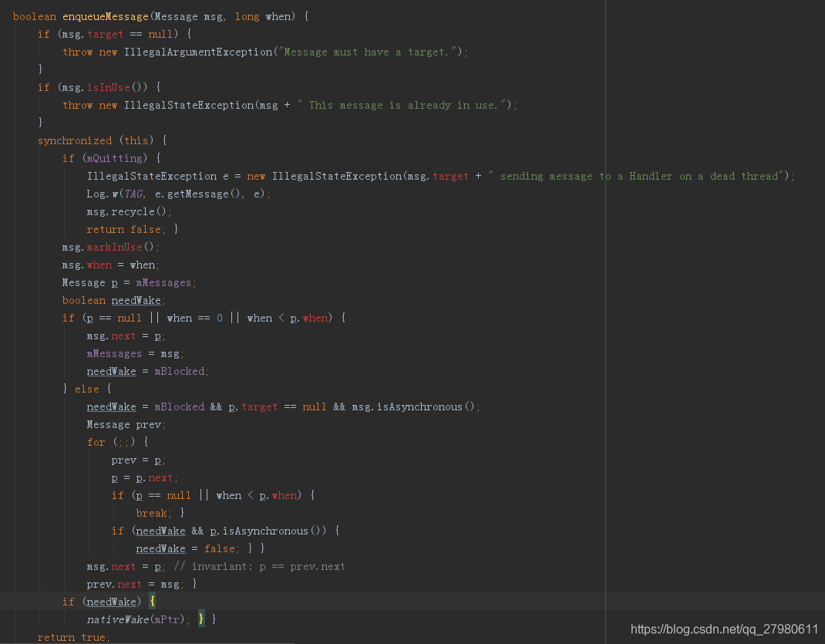Click the 'when == 0' condition
The height and width of the screenshot is (644, 825).
tap(194, 319)
